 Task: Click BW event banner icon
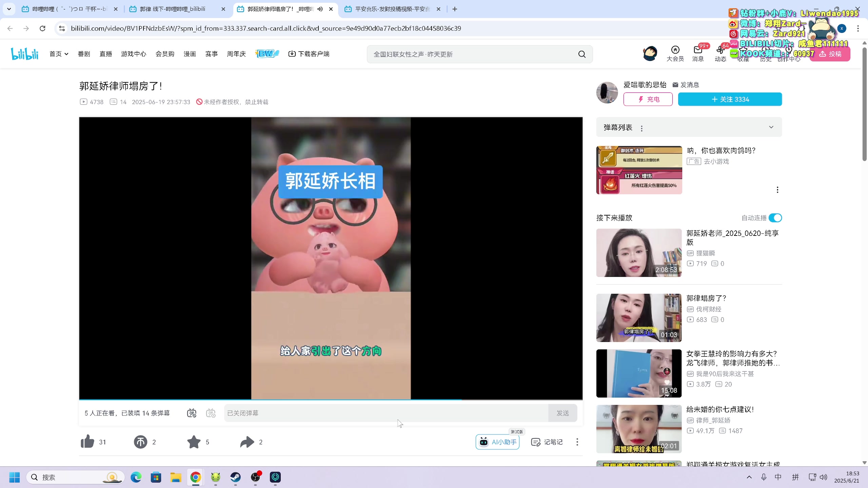point(267,54)
